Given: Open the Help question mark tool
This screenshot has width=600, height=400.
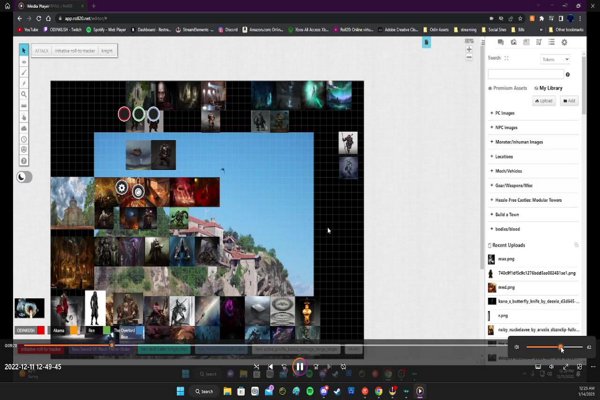Looking at the screenshot, I should tap(24, 161).
